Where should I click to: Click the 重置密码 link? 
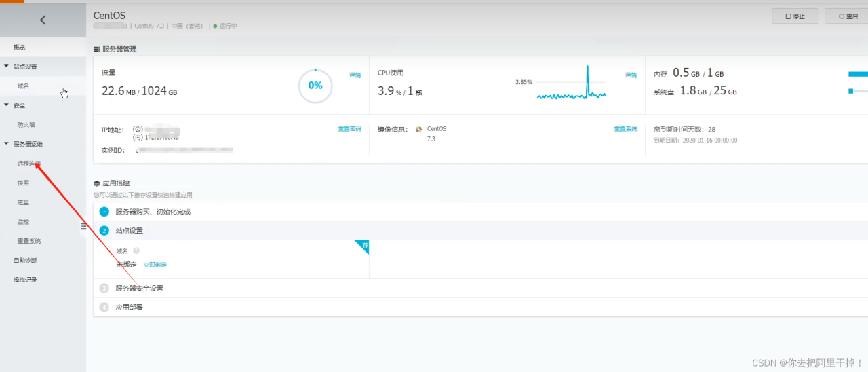tap(349, 128)
